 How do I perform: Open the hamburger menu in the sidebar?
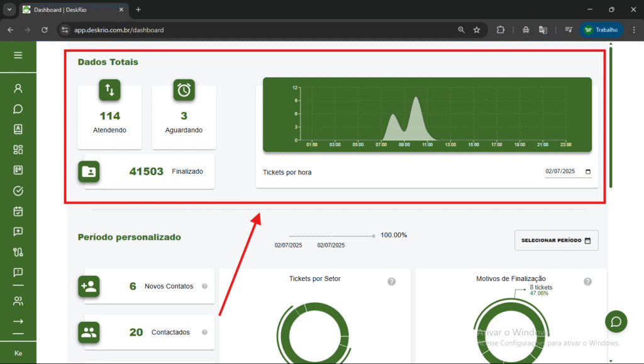(18, 55)
